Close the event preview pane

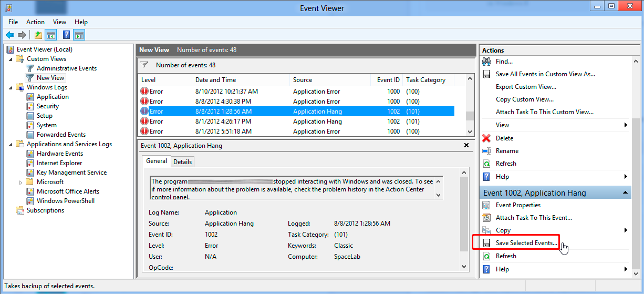click(x=466, y=145)
